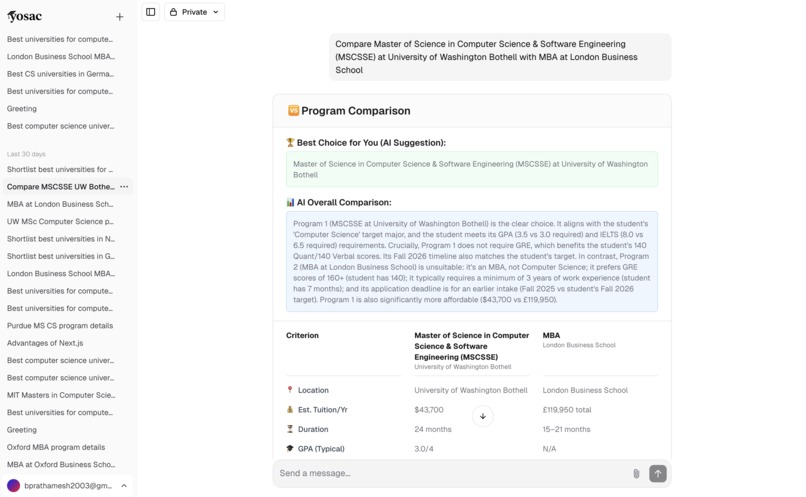Screen dimensions: 806x497
Task: Click the green Best Choice suggestion box
Action: (x=472, y=169)
